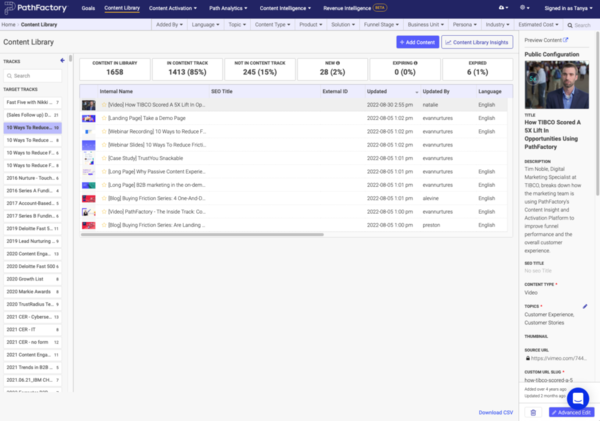Open Content Intelligence dropdown menu
The height and width of the screenshot is (421, 600).
pyautogui.click(x=285, y=8)
